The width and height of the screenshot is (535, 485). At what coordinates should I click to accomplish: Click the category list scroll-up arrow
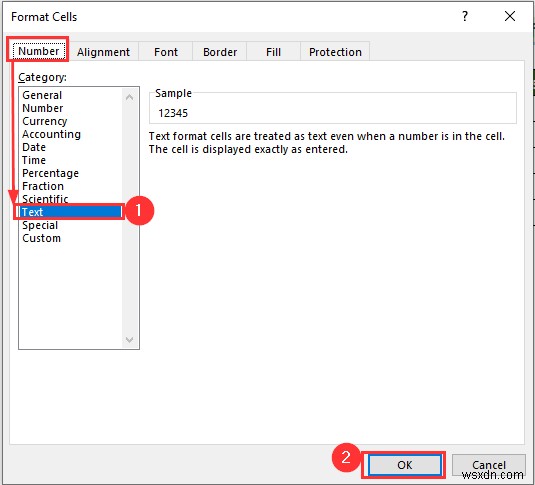(x=130, y=98)
